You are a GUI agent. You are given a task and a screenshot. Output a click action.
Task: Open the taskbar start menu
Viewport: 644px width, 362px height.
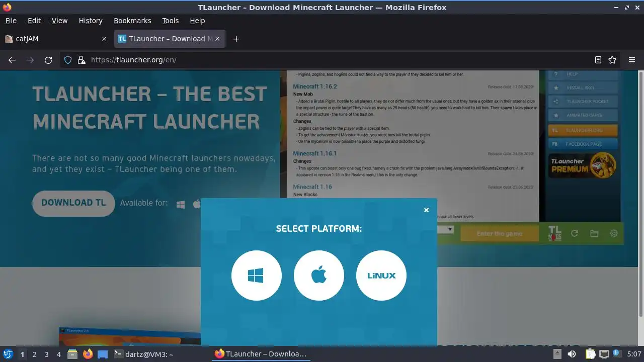(8, 354)
